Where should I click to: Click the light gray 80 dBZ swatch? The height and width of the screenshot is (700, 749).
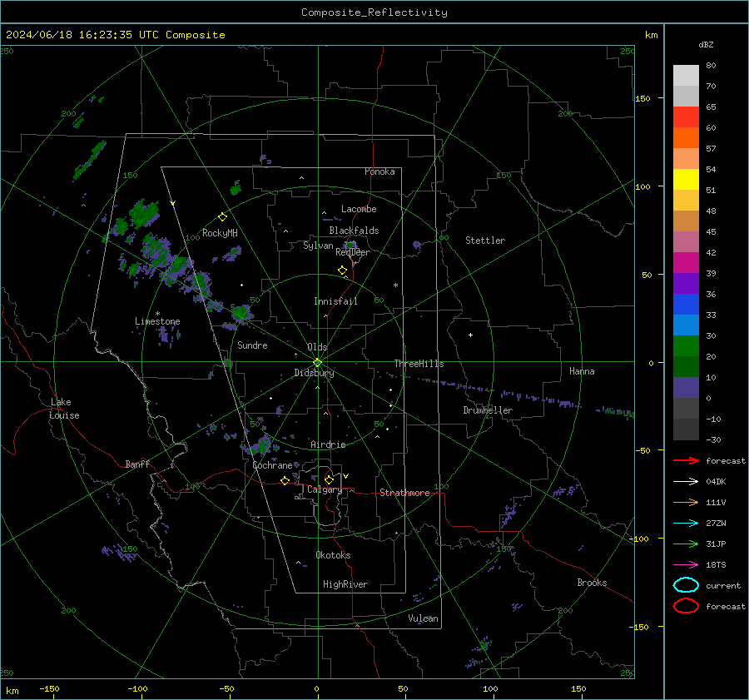click(x=686, y=75)
